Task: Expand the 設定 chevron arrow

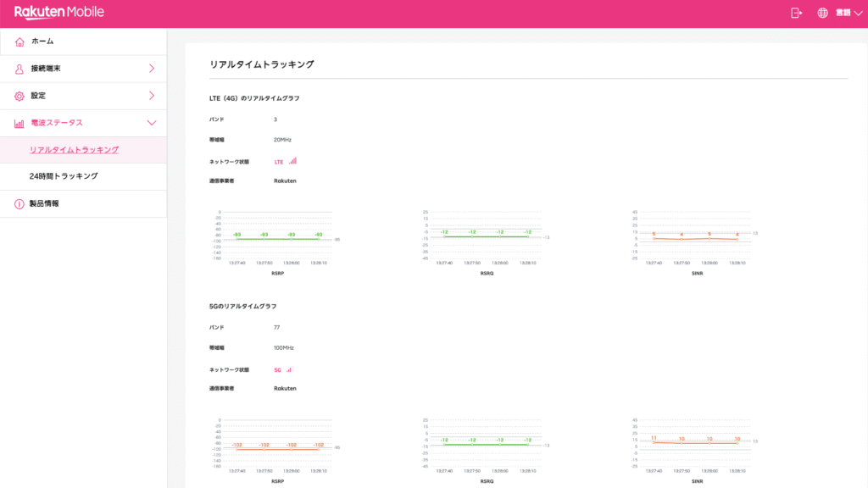Action: pyautogui.click(x=152, y=96)
